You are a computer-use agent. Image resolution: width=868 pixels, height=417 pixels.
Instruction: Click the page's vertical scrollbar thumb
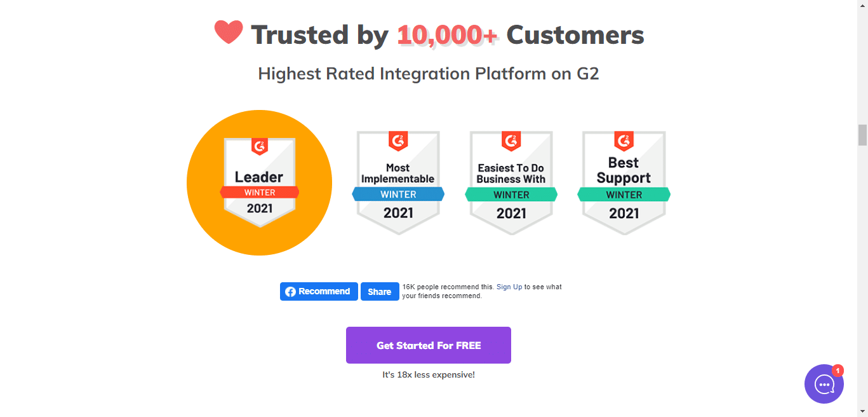(x=862, y=135)
